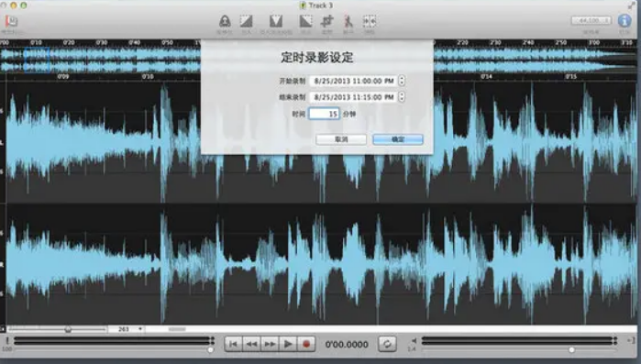
Task: Adjust the input level slider knob
Action: [210, 350]
